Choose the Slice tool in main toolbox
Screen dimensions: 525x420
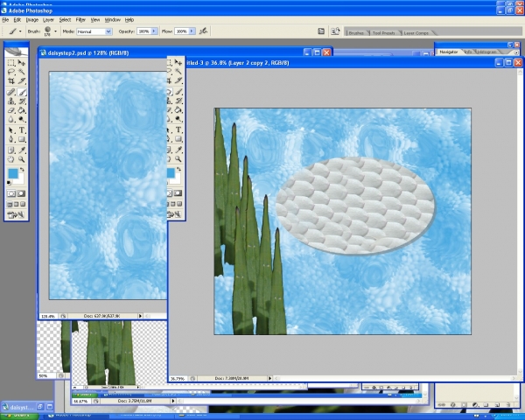21,80
